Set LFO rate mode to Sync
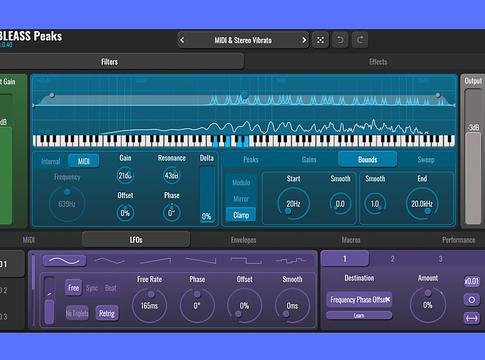Viewport: 485px width, 360px height. (92, 288)
